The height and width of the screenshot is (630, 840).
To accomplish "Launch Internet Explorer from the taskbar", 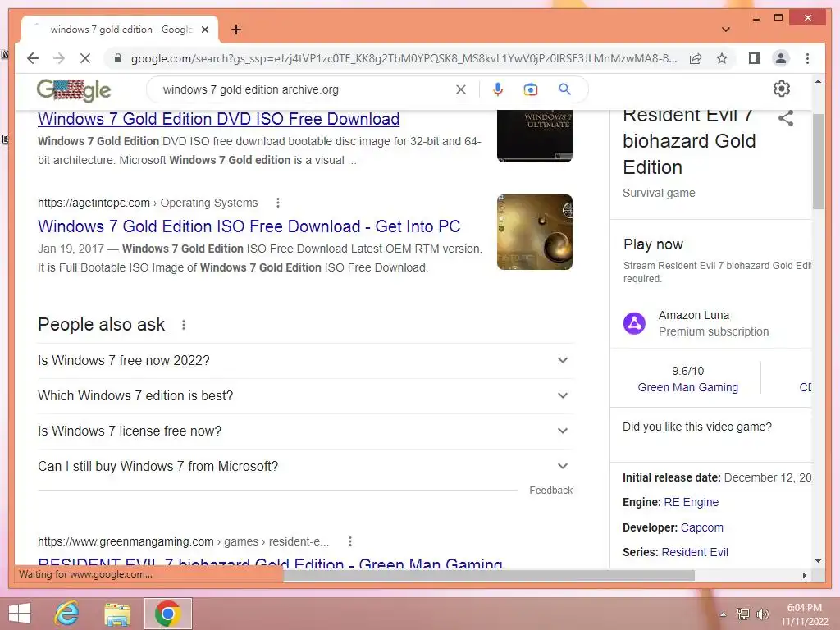I will (67, 614).
